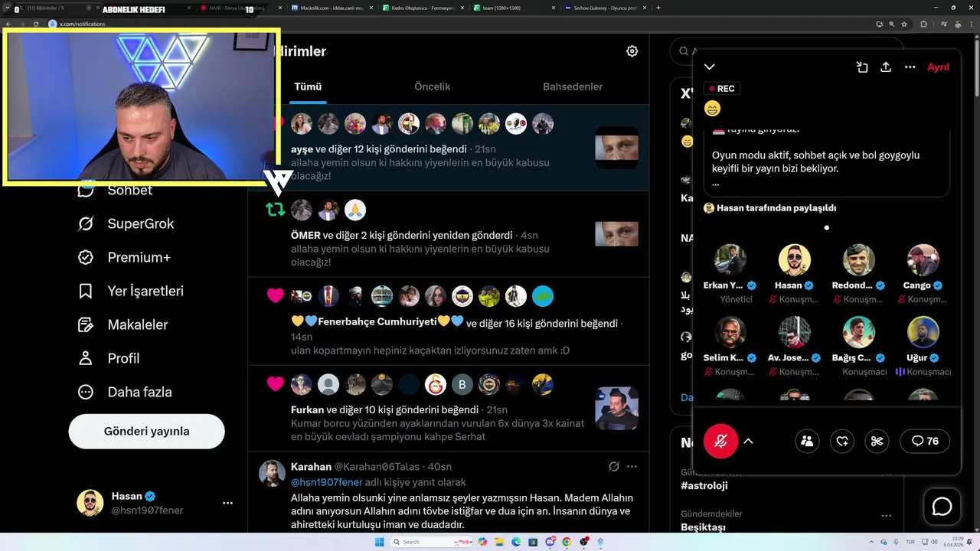Open Makaleler from the sidebar
The width and height of the screenshot is (980, 551).
(122, 324)
